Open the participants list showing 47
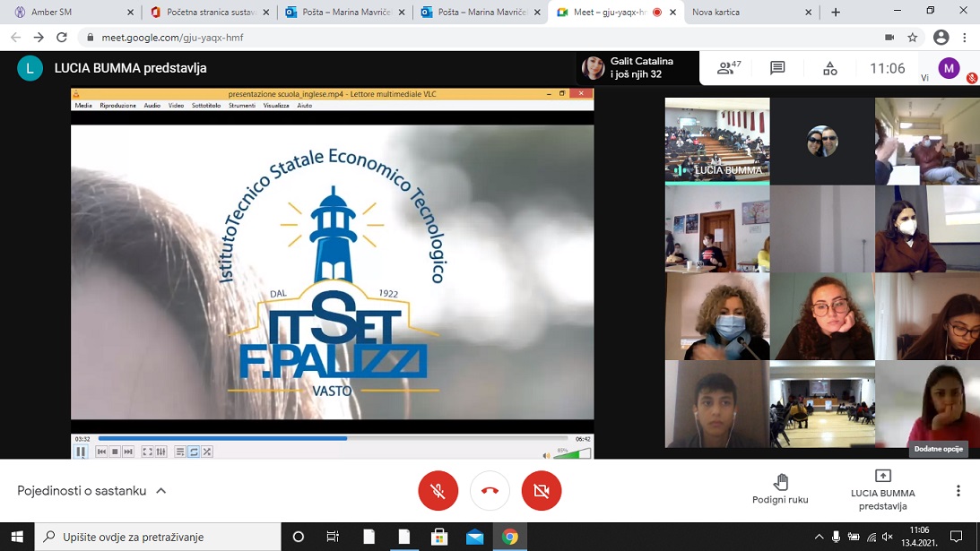980x551 pixels. coord(729,67)
